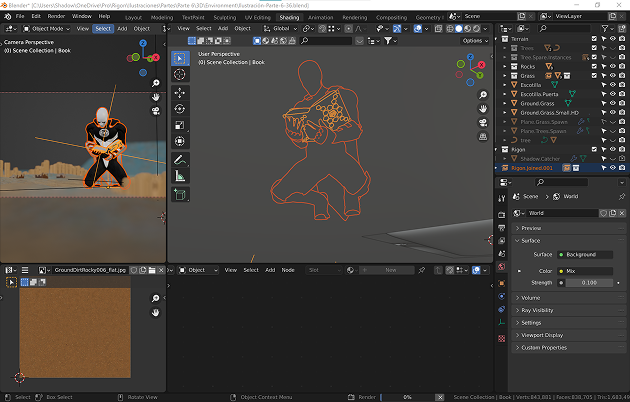Uncheck the Terrain collection checkbox
Viewport: 630px width, 402px height.
click(x=594, y=39)
